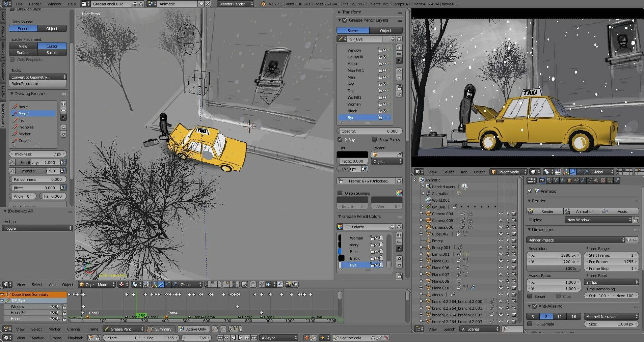Hide Camera.004 in the outliner

pos(501,213)
